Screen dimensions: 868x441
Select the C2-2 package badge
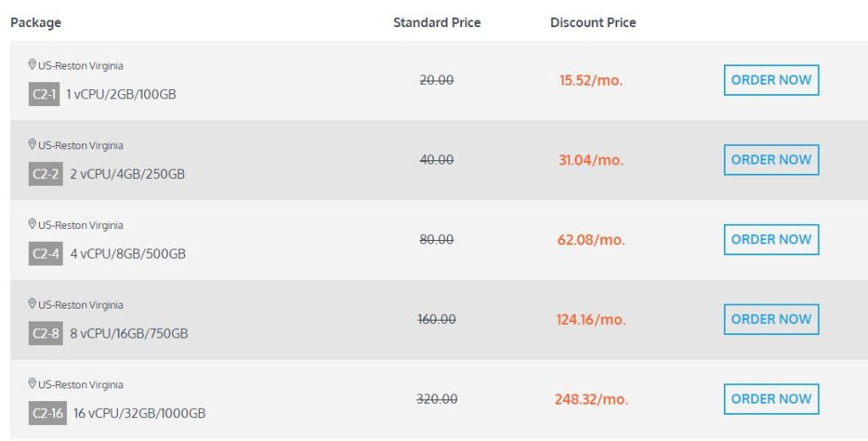pyautogui.click(x=46, y=174)
